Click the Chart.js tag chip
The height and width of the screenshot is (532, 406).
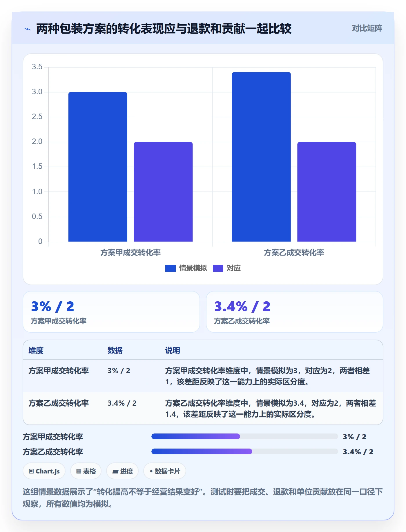(x=44, y=471)
